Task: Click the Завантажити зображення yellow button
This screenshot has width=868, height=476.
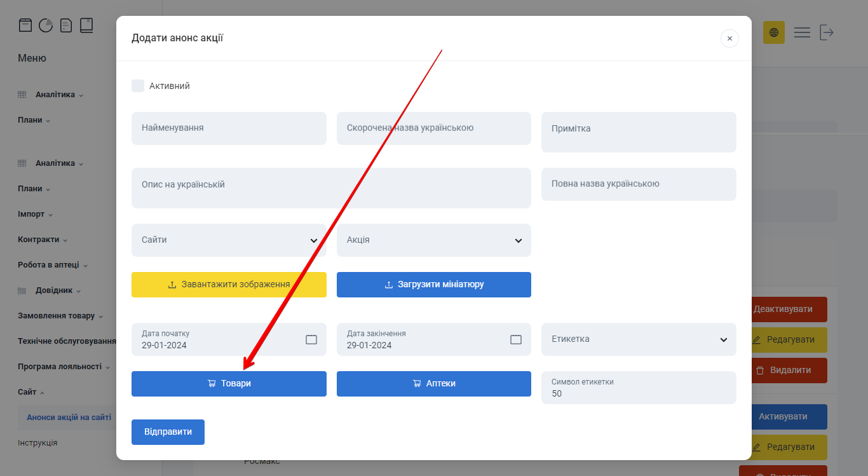Action: coord(229,285)
